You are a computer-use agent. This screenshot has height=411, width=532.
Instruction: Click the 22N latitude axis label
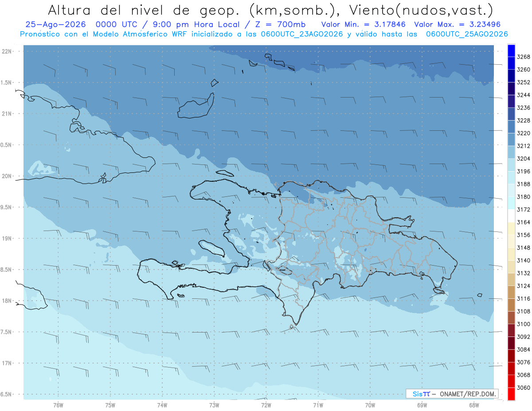pos(7,51)
